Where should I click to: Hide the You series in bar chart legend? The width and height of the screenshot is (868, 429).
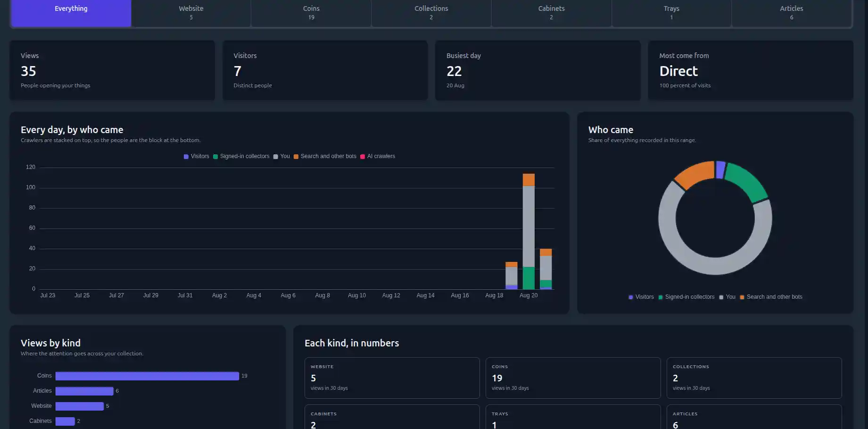[x=281, y=156]
